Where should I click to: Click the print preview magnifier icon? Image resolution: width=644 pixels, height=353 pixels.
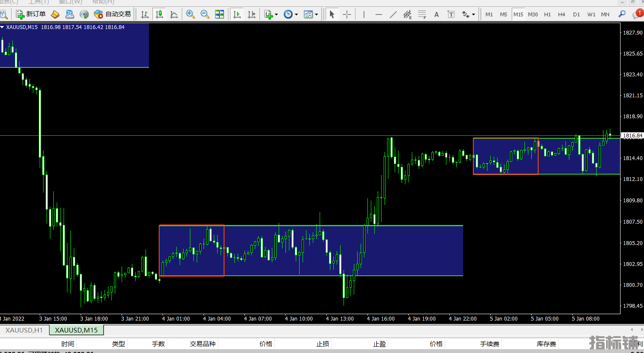[x=3, y=15]
